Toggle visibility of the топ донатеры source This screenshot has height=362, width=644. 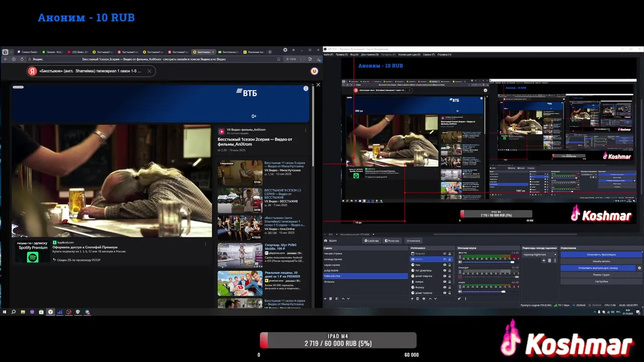(445, 270)
